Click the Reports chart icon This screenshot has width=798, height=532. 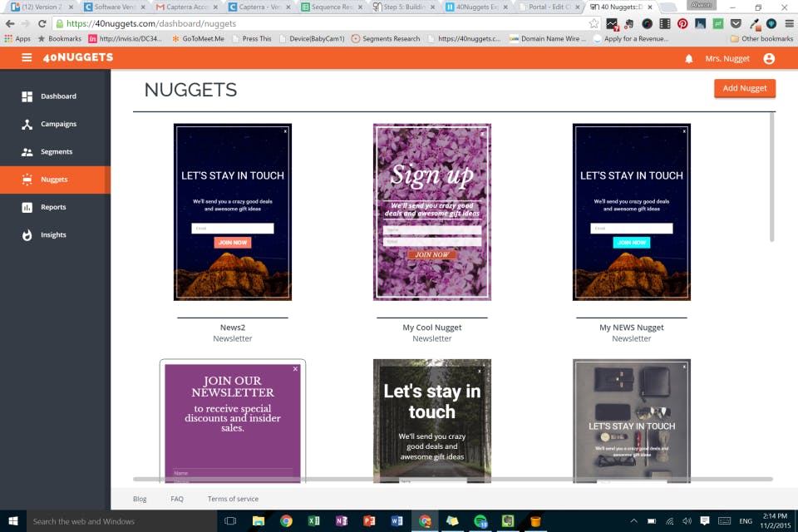click(x=27, y=207)
